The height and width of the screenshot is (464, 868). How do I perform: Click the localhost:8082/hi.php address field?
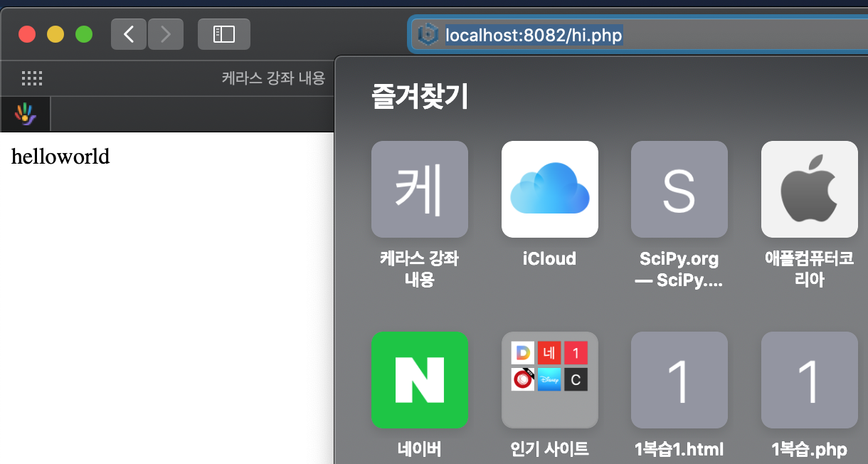(640, 34)
